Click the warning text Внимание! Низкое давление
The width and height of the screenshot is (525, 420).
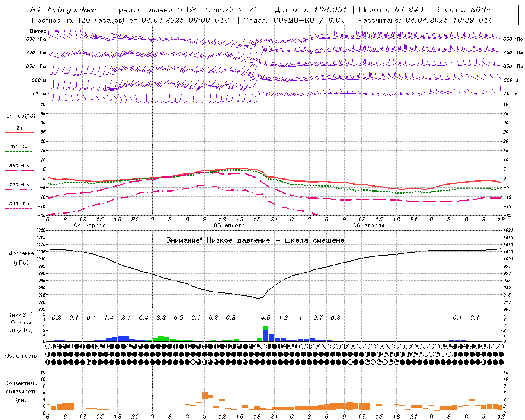click(218, 240)
